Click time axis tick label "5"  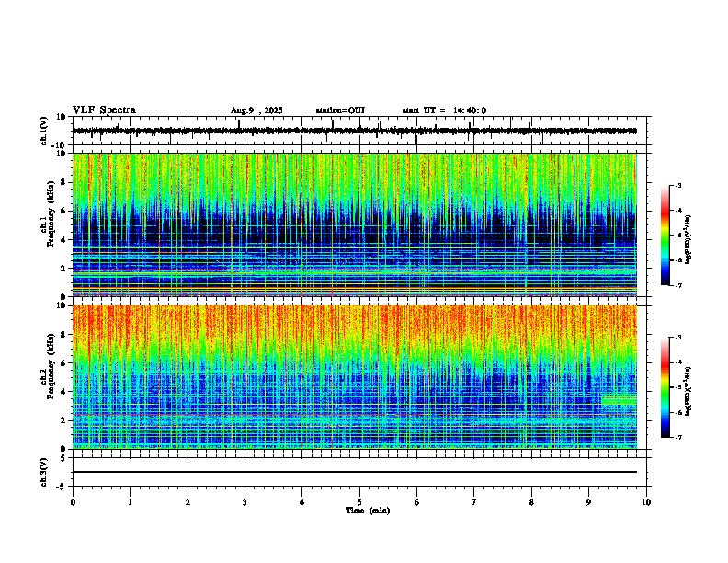(x=359, y=502)
